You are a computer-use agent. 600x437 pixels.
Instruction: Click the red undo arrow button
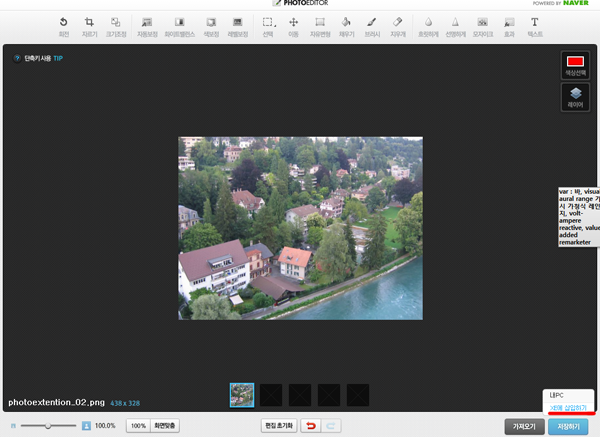coord(311,426)
